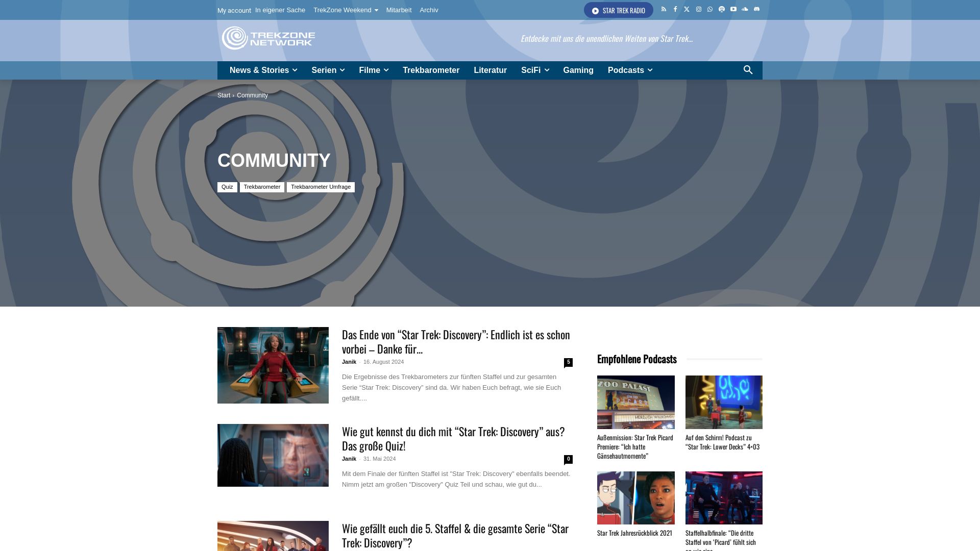The width and height of the screenshot is (980, 551).
Task: Open Zoo Palast podcast thumbnail
Action: click(x=636, y=402)
